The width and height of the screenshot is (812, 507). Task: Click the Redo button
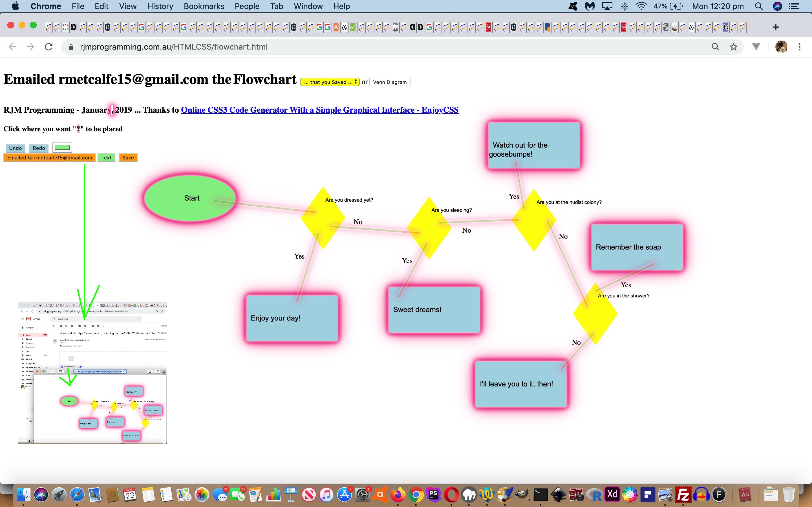pyautogui.click(x=39, y=147)
